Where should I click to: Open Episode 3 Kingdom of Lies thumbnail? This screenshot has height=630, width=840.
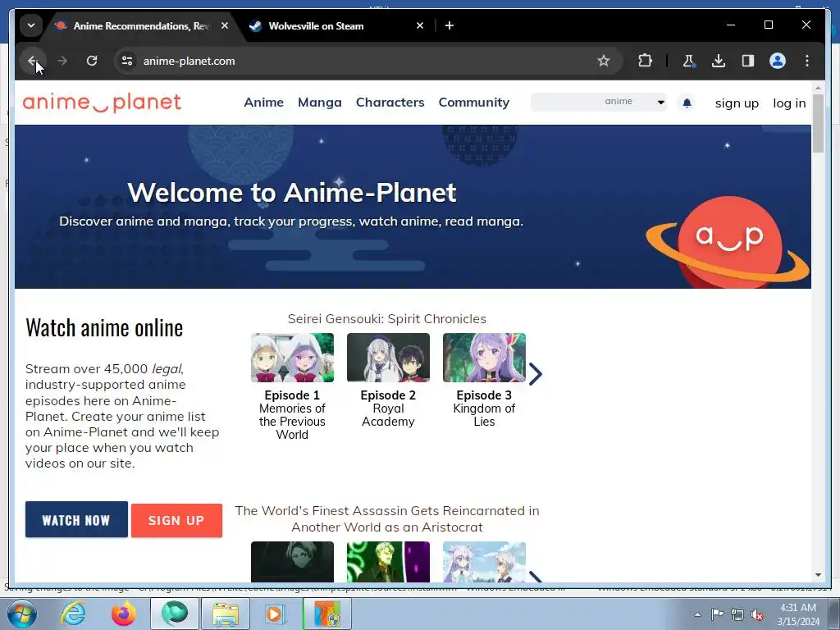[x=484, y=358]
